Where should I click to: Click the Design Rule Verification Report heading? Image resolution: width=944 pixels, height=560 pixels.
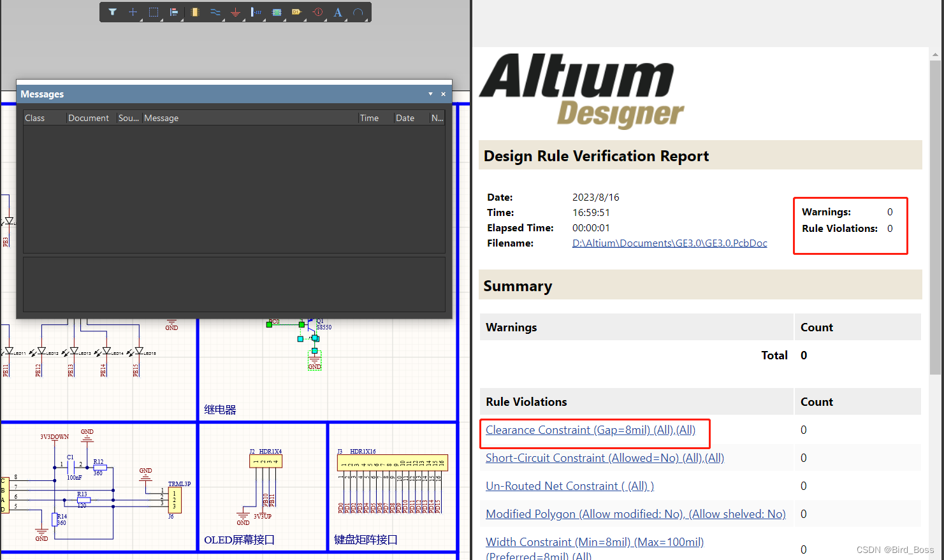(596, 156)
